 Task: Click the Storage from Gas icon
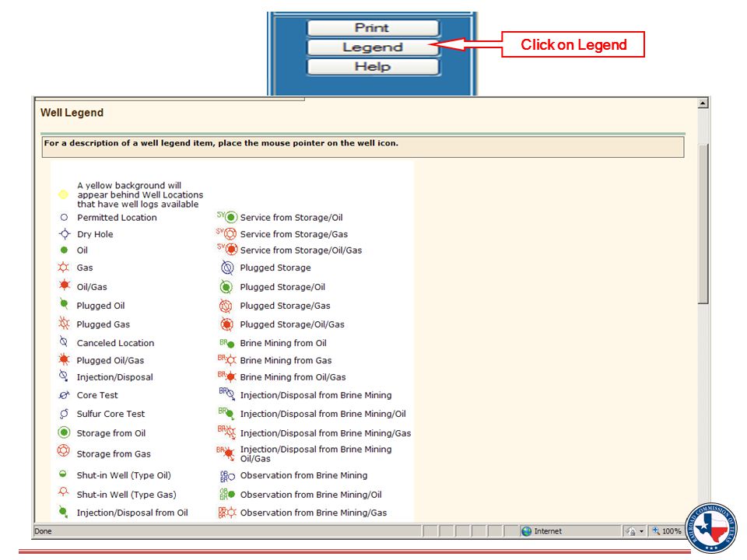click(x=63, y=450)
